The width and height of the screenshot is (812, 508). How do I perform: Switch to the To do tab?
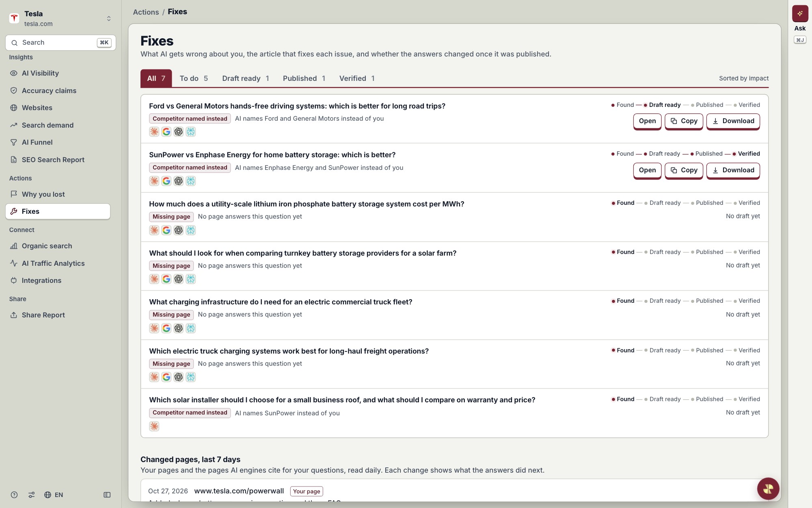[194, 78]
